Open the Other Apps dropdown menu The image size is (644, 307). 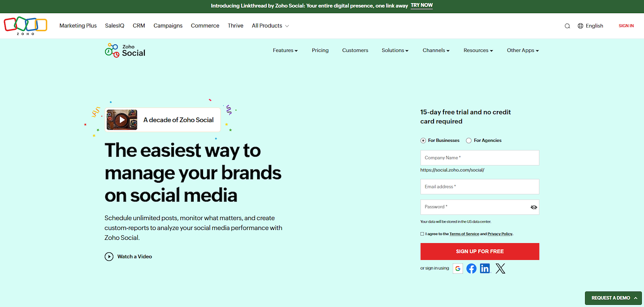tap(522, 50)
